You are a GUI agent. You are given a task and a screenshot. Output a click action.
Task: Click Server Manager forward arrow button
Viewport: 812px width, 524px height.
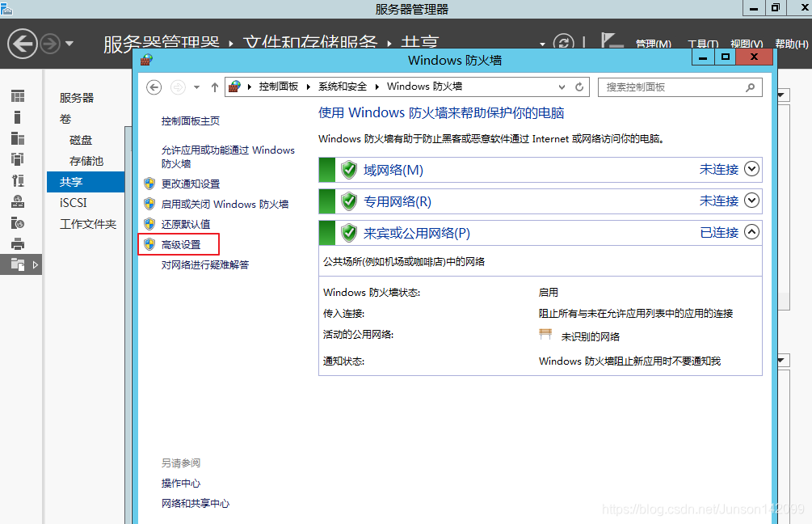pos(50,44)
